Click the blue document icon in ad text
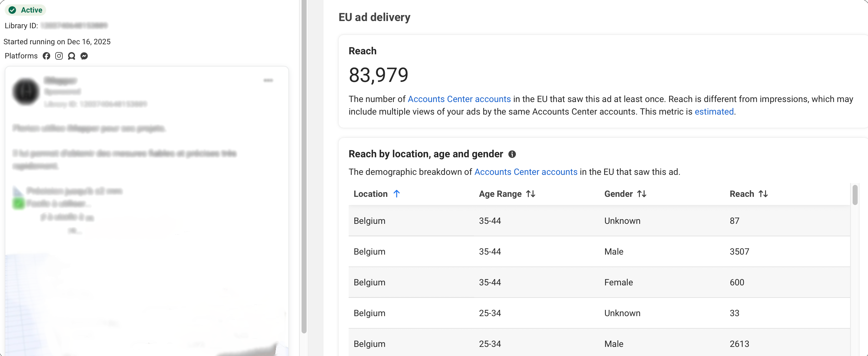 tap(18, 190)
